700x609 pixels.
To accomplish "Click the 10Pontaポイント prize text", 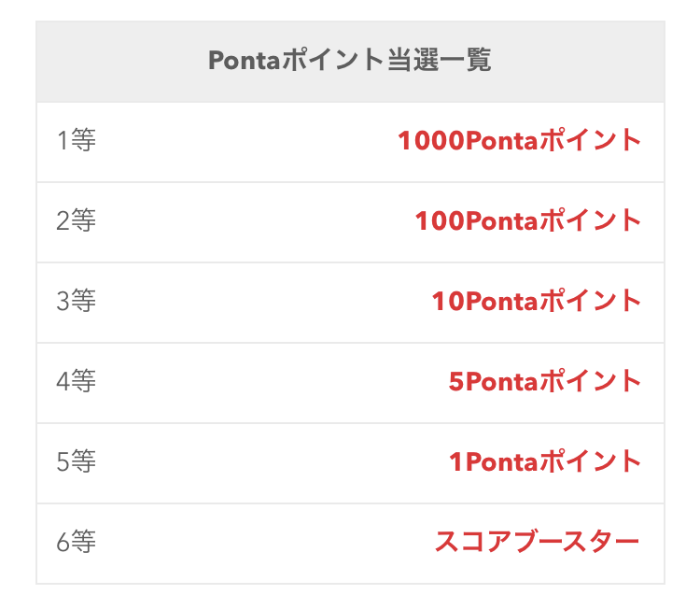I will point(537,301).
